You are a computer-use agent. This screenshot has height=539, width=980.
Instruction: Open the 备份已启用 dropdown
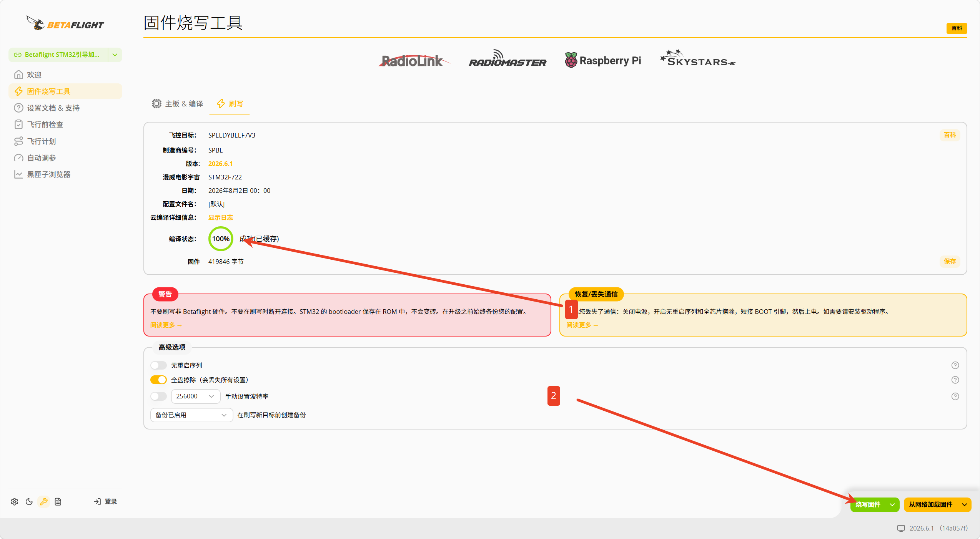point(191,415)
